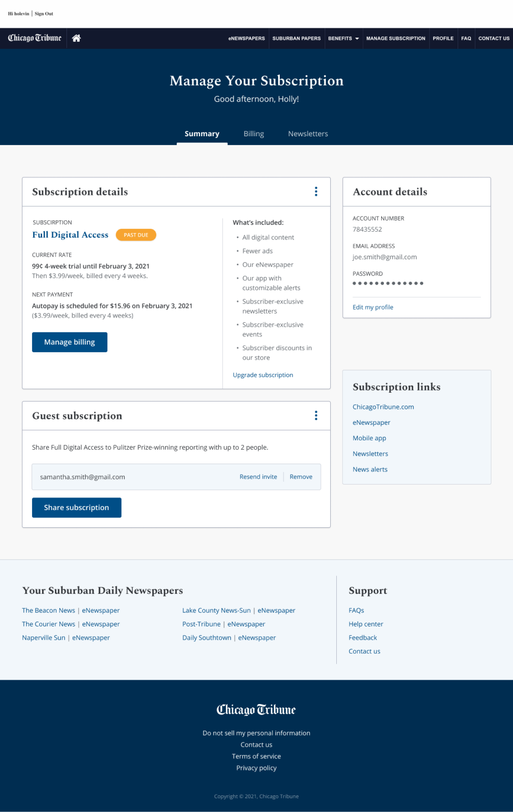The height and width of the screenshot is (812, 513).
Task: Expand the Benefits dropdown in the navbar
Action: [343, 38]
